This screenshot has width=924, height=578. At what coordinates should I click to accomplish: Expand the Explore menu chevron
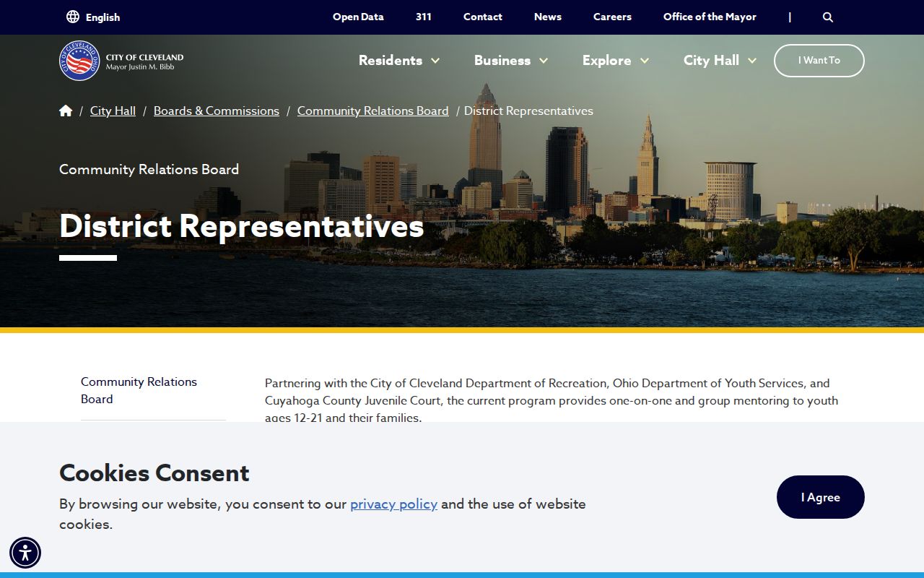pyautogui.click(x=645, y=61)
